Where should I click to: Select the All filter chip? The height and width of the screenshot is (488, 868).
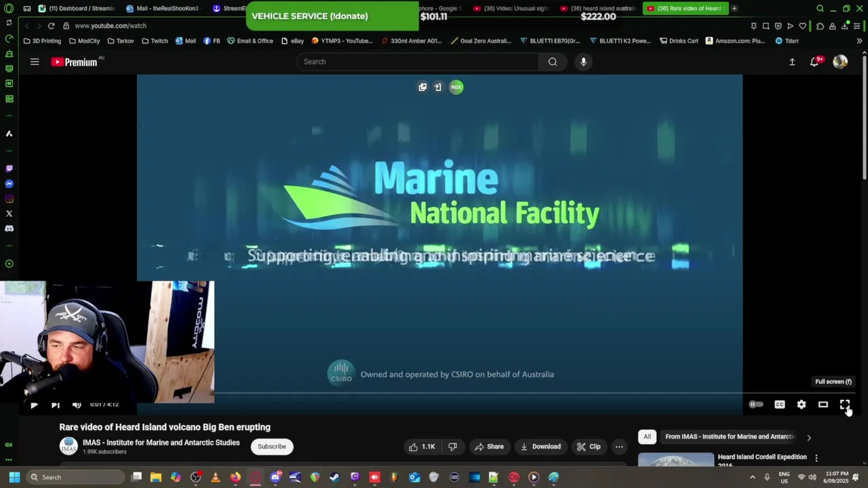(x=647, y=436)
